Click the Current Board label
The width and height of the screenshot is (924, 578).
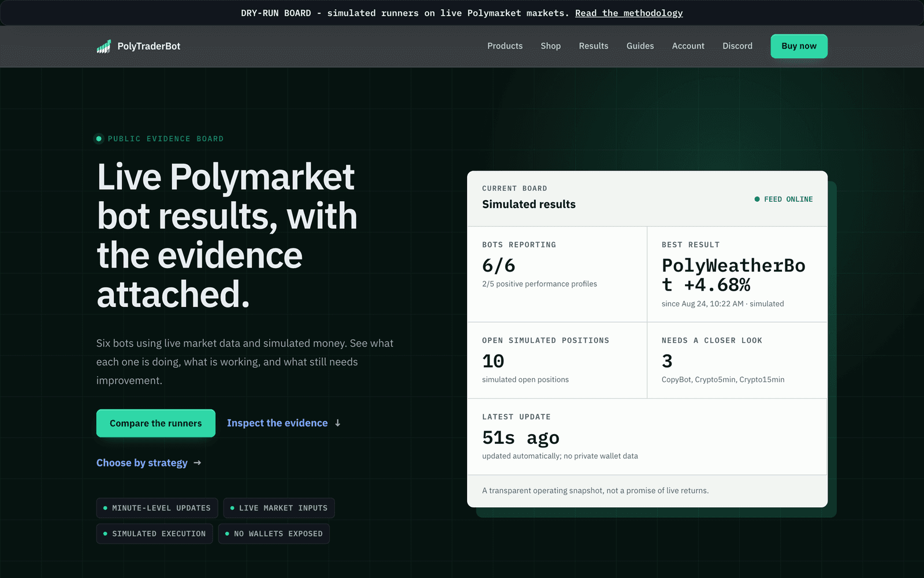click(515, 188)
